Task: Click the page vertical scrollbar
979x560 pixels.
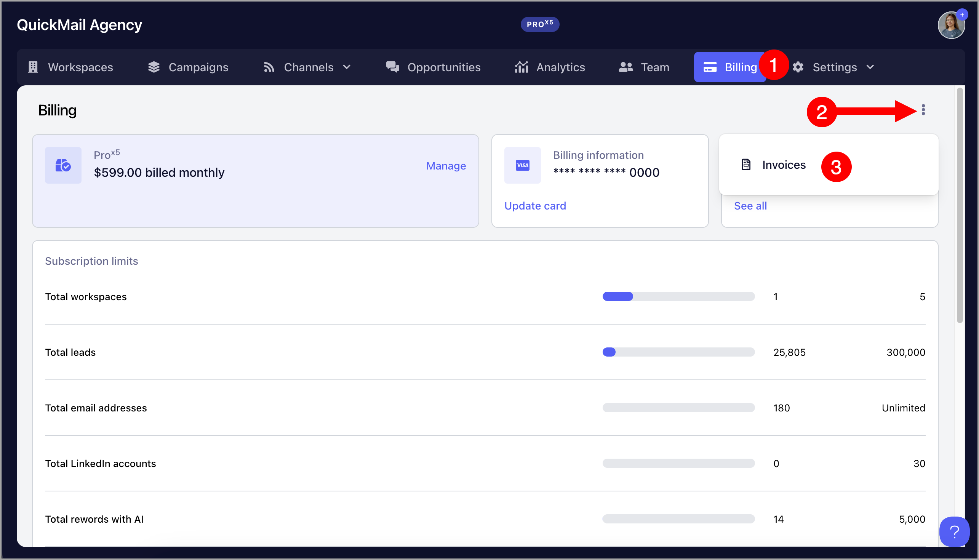Action: pyautogui.click(x=960, y=205)
